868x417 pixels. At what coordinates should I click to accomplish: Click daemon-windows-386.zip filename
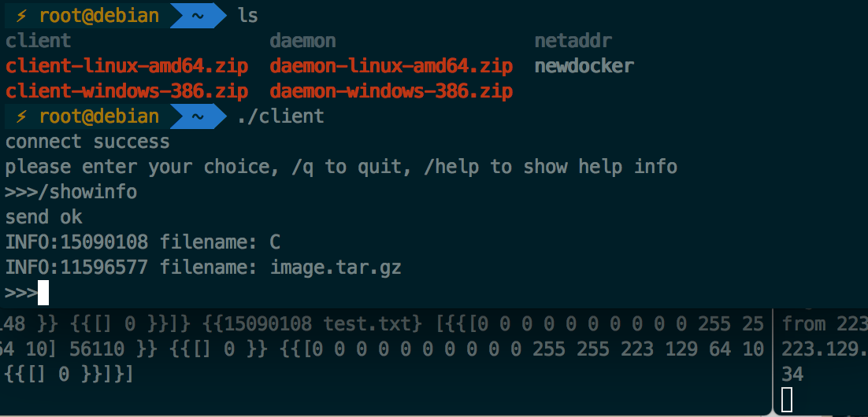coord(391,91)
